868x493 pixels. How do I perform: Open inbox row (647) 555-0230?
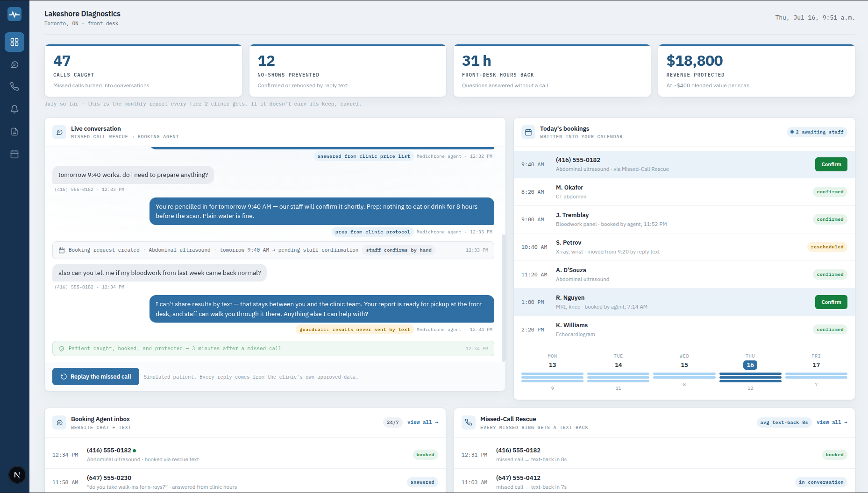coord(245,481)
